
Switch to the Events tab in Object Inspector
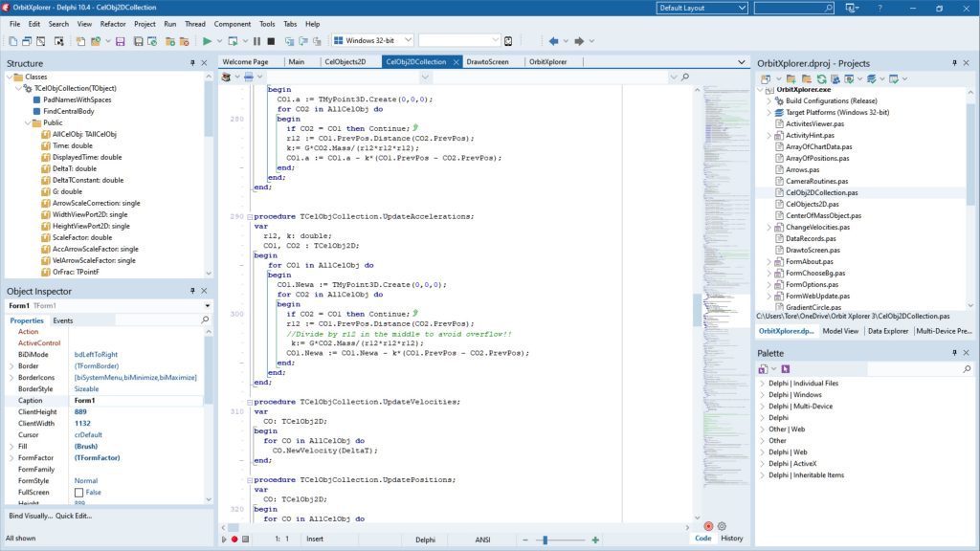[x=63, y=320]
